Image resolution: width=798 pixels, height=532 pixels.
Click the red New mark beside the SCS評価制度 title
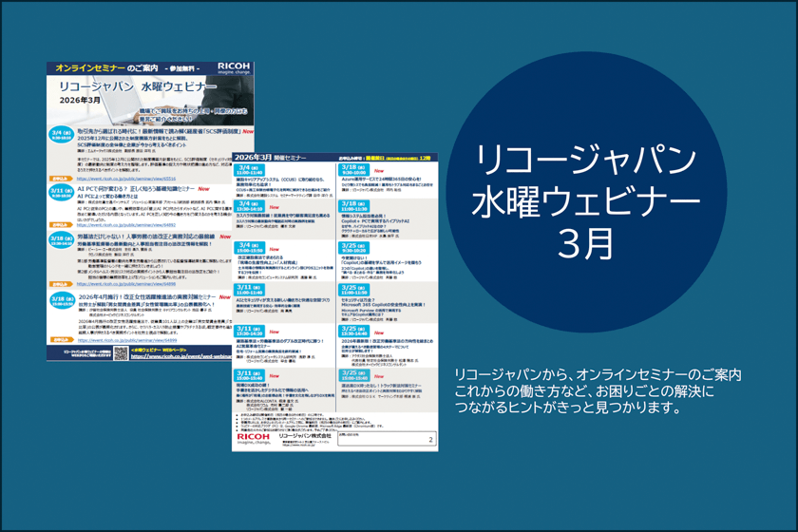(248, 131)
